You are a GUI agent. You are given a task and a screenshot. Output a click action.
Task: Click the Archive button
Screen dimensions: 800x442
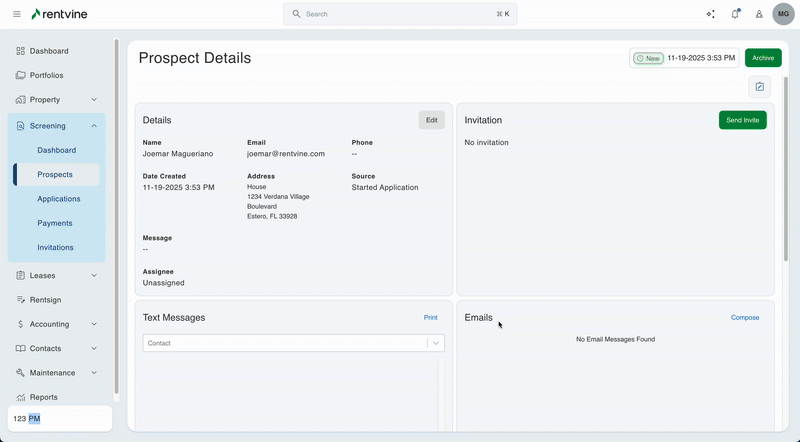[763, 58]
